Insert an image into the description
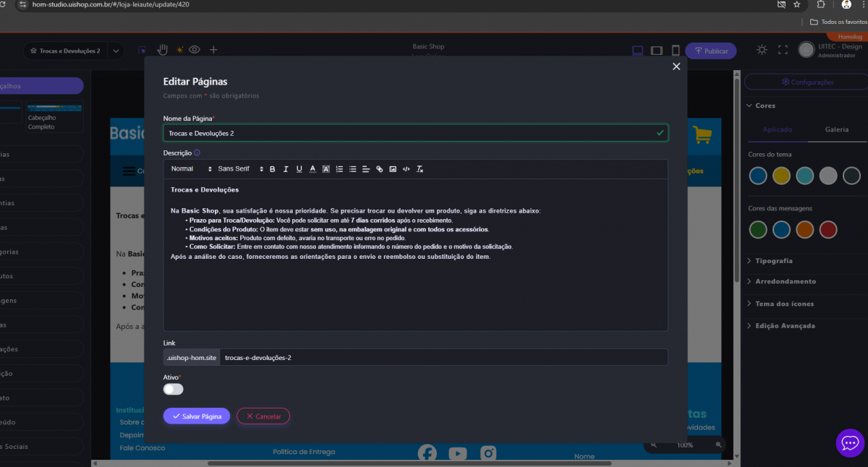 393,169
